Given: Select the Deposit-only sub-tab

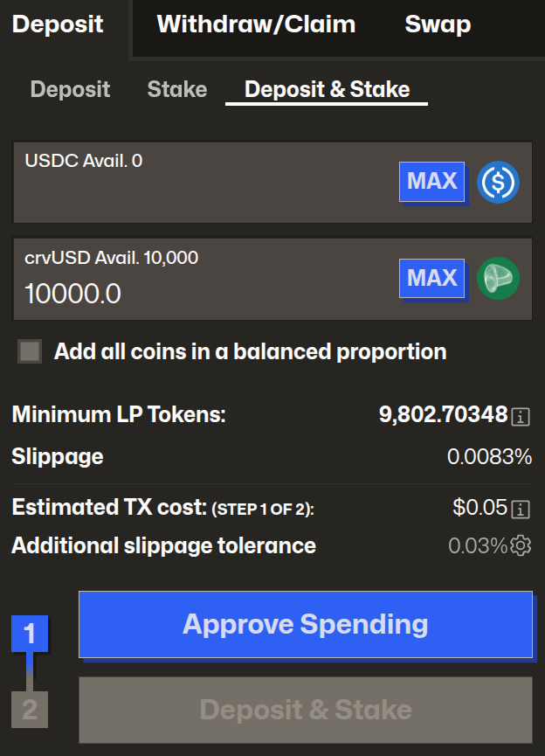Looking at the screenshot, I should coord(70,89).
